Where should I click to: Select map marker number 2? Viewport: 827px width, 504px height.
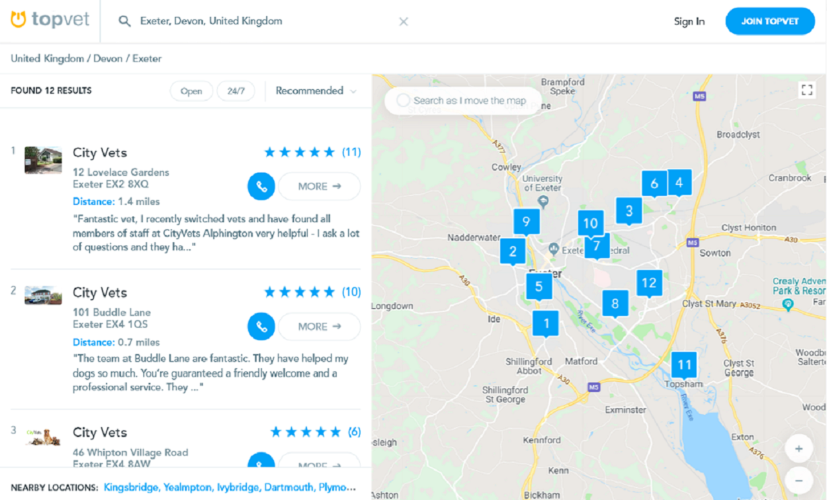click(513, 251)
